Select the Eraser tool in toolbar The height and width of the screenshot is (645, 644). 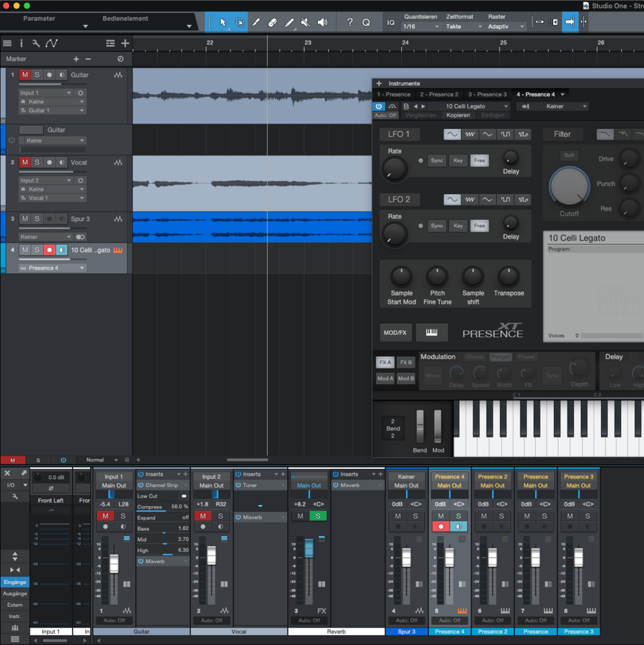272,22
